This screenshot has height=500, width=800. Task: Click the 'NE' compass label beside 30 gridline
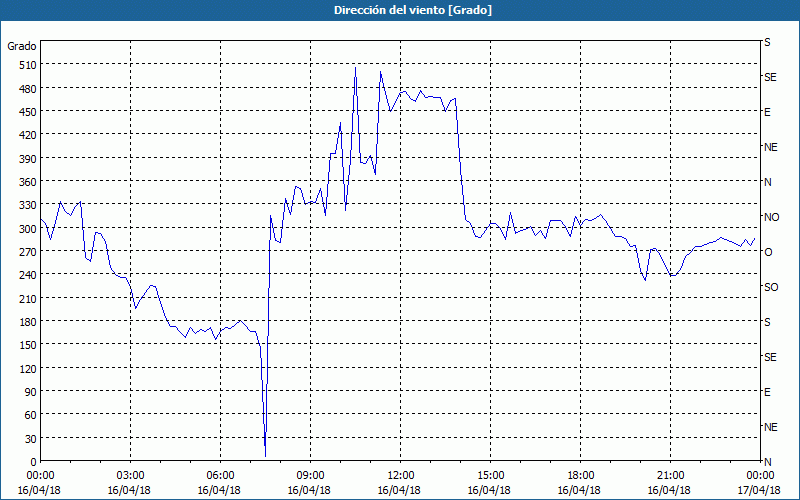pos(771,427)
